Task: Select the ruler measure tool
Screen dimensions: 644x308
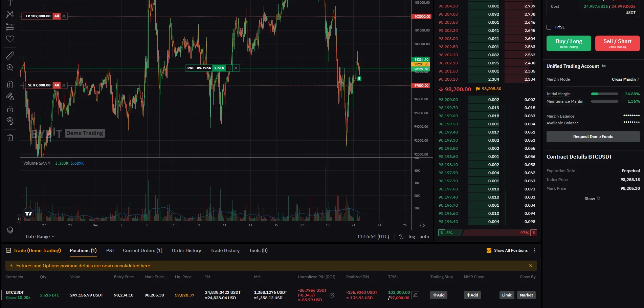Action: tap(10, 55)
